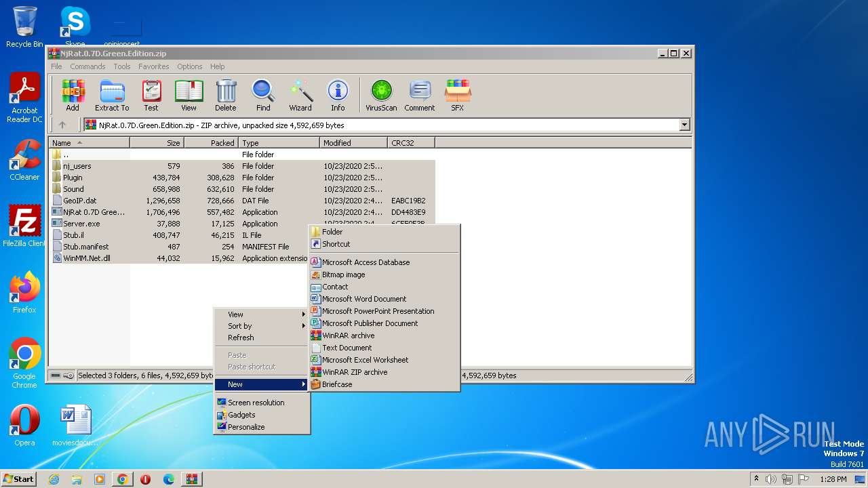Run the Test archive tool
The height and width of the screenshot is (488, 868).
(x=151, y=95)
